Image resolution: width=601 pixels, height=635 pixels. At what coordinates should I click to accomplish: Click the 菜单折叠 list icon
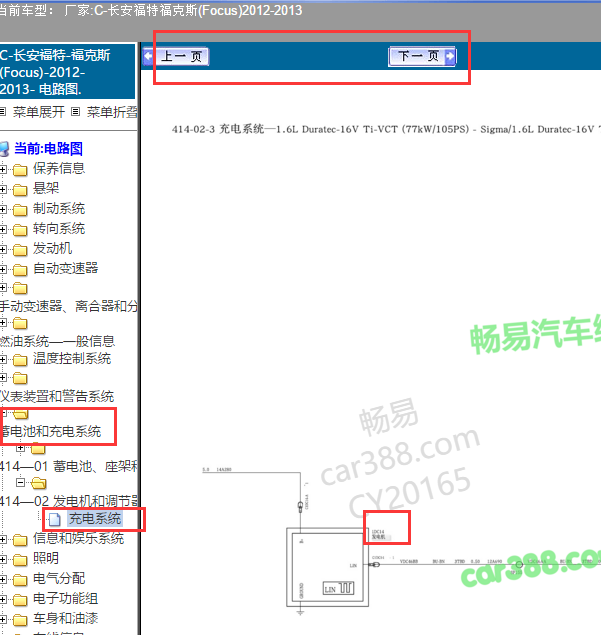coord(75,111)
